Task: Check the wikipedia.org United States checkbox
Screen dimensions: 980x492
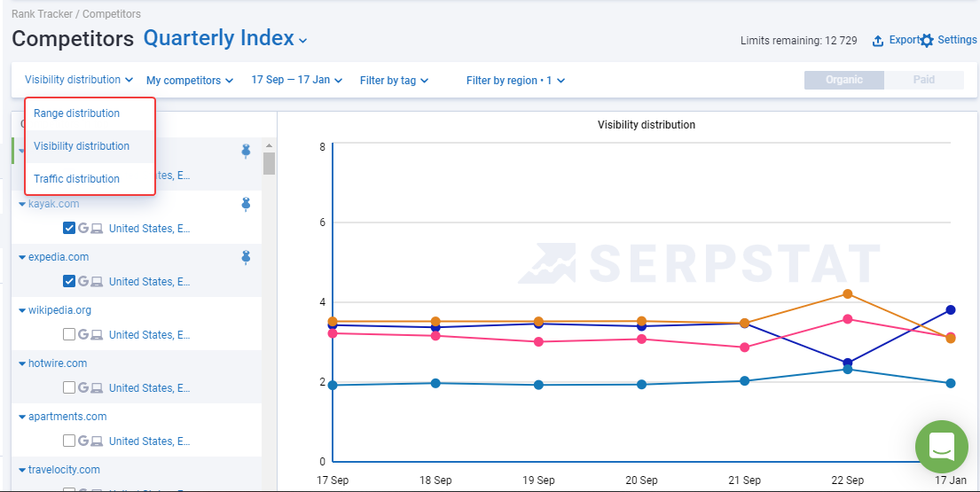Action: click(69, 335)
